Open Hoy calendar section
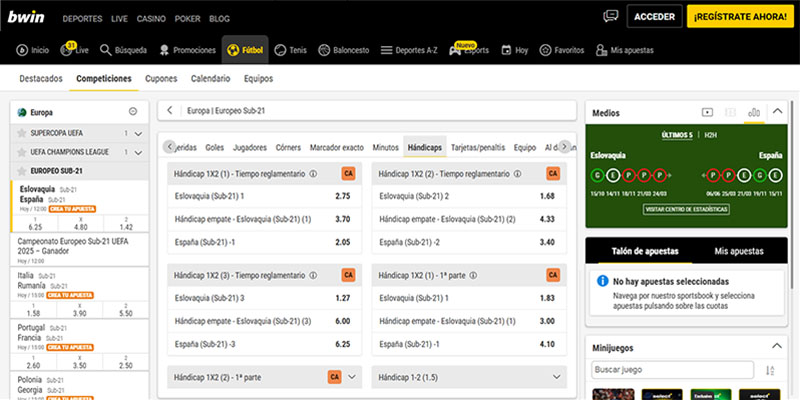Screen dimensions: 800x400 [514, 50]
